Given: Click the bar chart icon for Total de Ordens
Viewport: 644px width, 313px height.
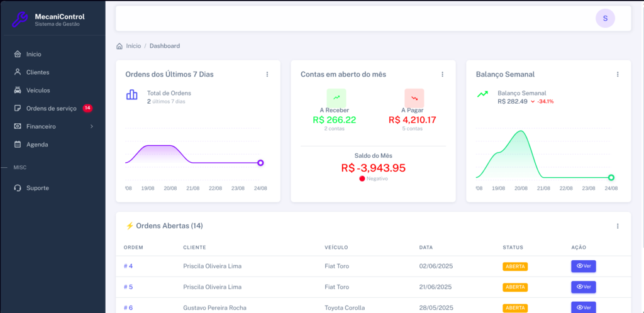Looking at the screenshot, I should (132, 95).
